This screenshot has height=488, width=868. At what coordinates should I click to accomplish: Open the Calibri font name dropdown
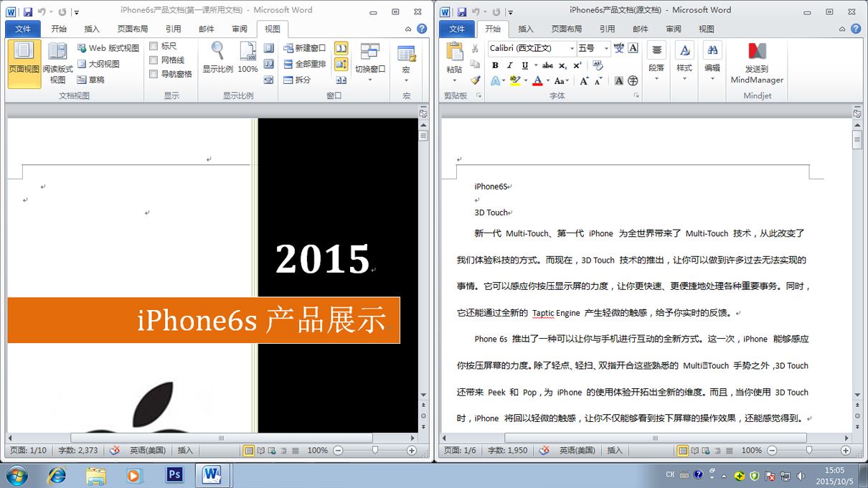click(572, 48)
